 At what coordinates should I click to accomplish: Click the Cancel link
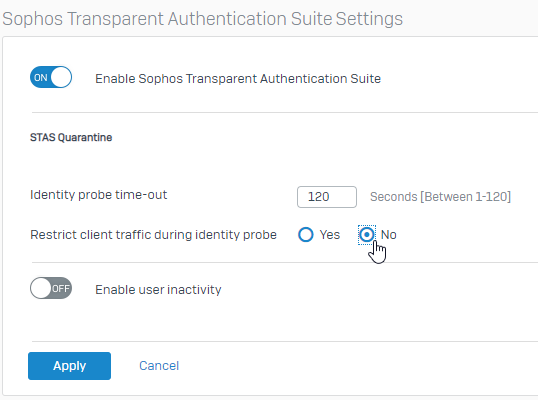[x=159, y=366]
